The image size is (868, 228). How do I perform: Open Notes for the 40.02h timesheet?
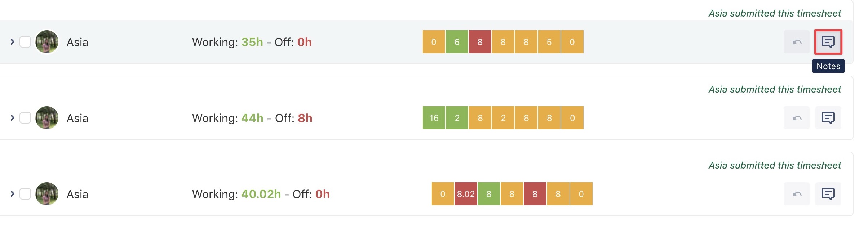[x=828, y=194]
